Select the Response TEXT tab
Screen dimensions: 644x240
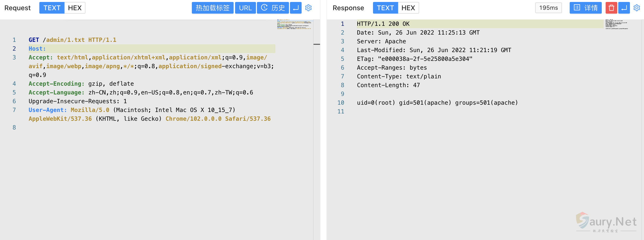[385, 8]
